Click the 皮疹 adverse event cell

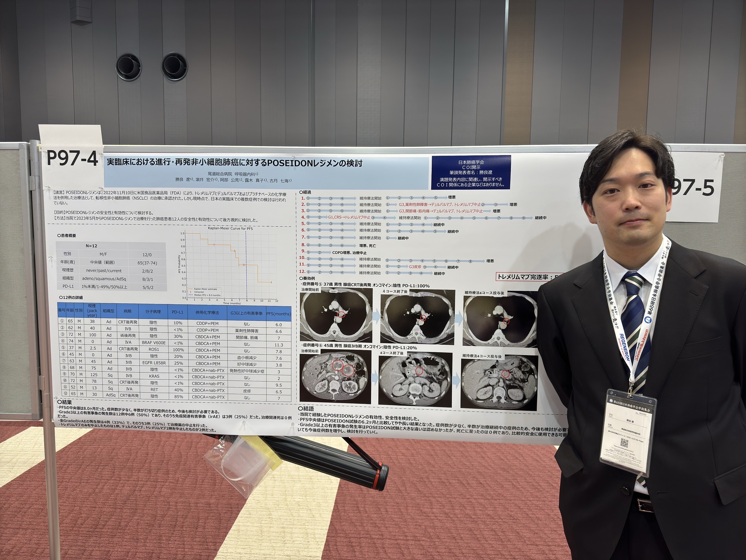click(x=246, y=391)
